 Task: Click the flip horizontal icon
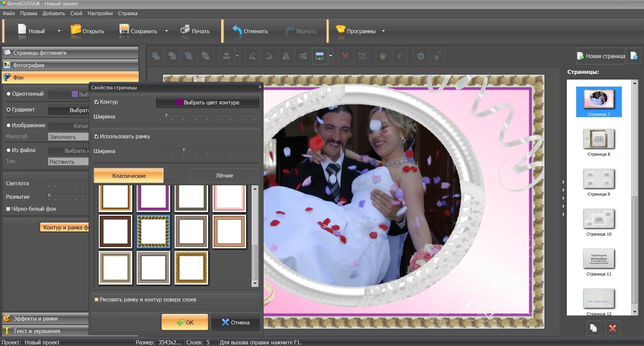click(x=286, y=56)
